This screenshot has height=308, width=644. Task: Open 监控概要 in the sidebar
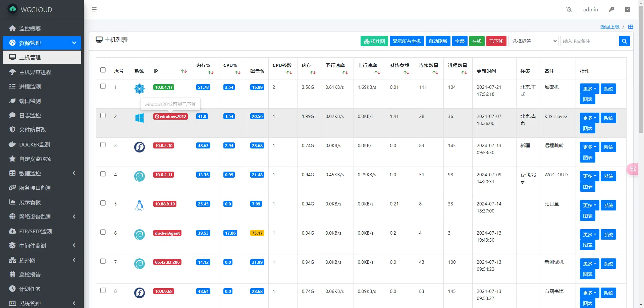pyautogui.click(x=42, y=28)
